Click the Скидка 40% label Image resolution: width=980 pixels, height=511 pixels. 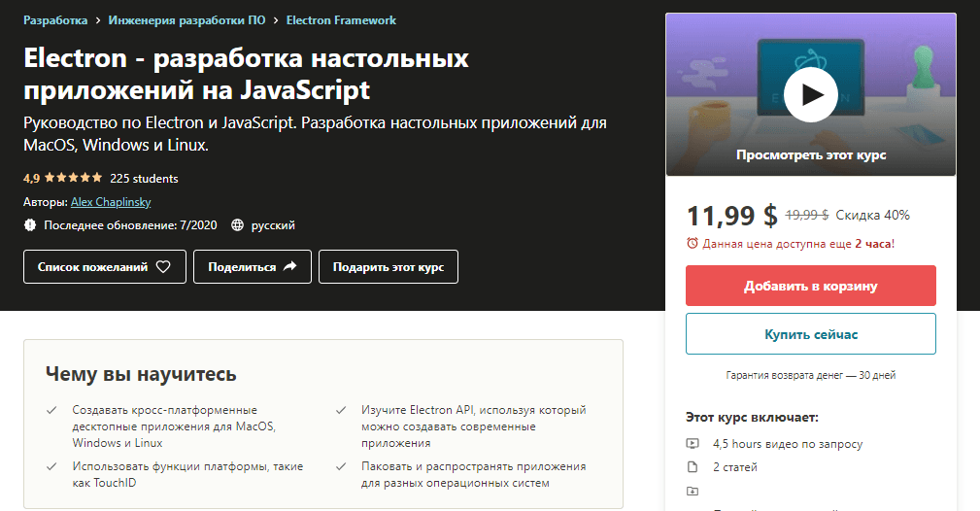click(872, 215)
